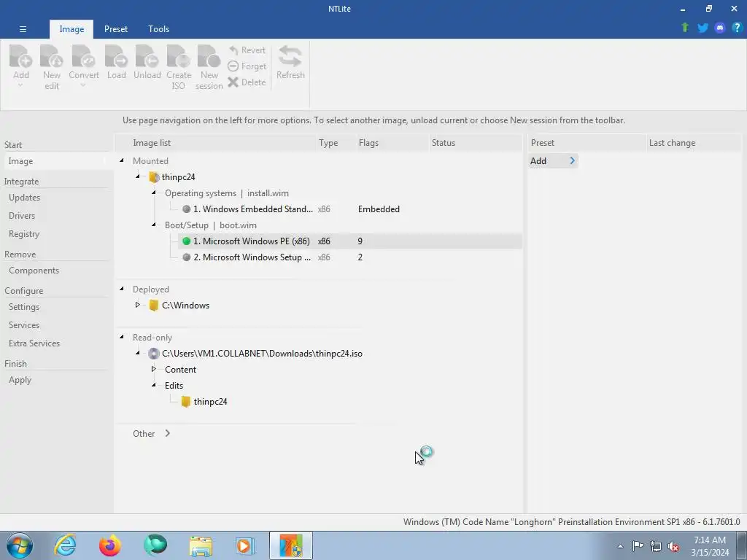747x560 pixels.
Task: Click the mounted thinpc24 folder icon
Action: point(153,177)
